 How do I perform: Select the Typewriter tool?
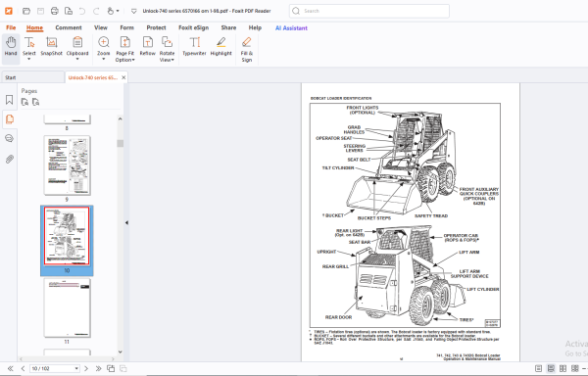(x=194, y=46)
